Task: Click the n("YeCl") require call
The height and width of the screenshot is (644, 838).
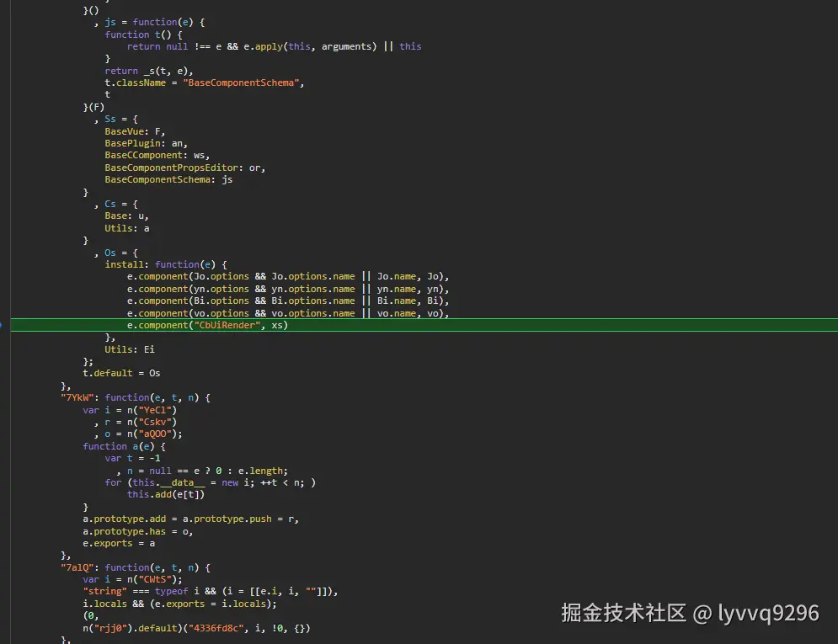Action: tap(152, 410)
